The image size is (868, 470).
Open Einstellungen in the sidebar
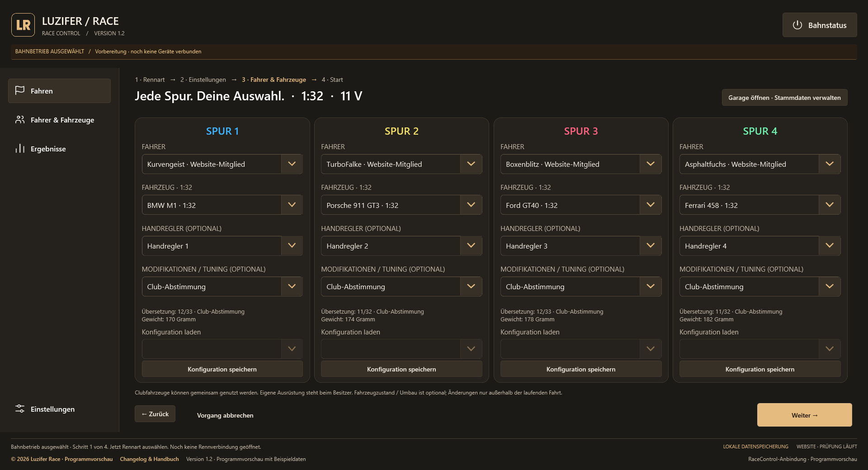coord(59,409)
